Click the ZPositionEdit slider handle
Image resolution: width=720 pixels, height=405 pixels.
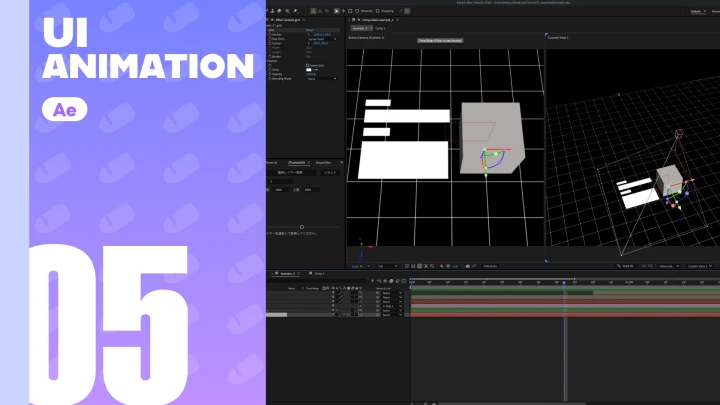302,227
